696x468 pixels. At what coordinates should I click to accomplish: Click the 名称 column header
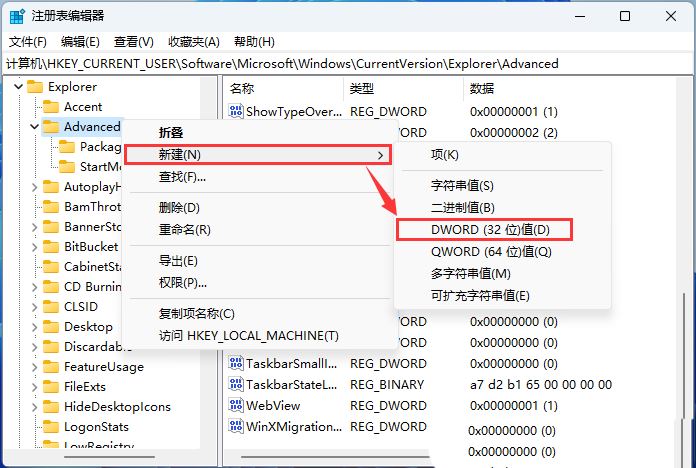coord(243,89)
